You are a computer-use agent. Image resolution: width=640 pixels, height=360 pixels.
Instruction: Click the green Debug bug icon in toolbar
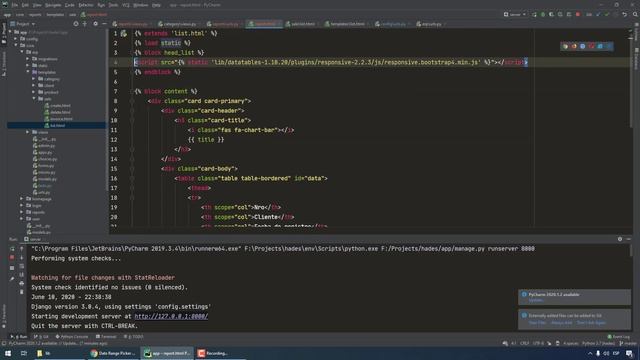[x=543, y=14]
